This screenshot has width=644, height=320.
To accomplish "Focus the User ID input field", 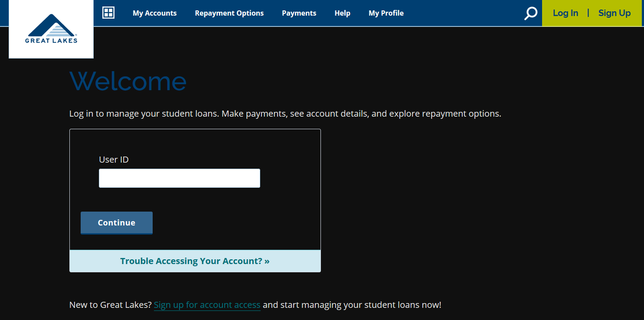I will point(180,178).
